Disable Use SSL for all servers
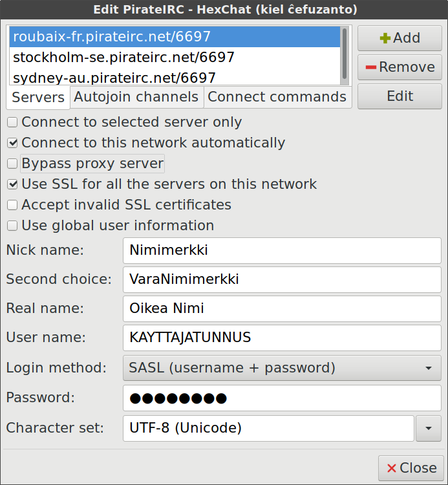The image size is (448, 485). (x=12, y=184)
